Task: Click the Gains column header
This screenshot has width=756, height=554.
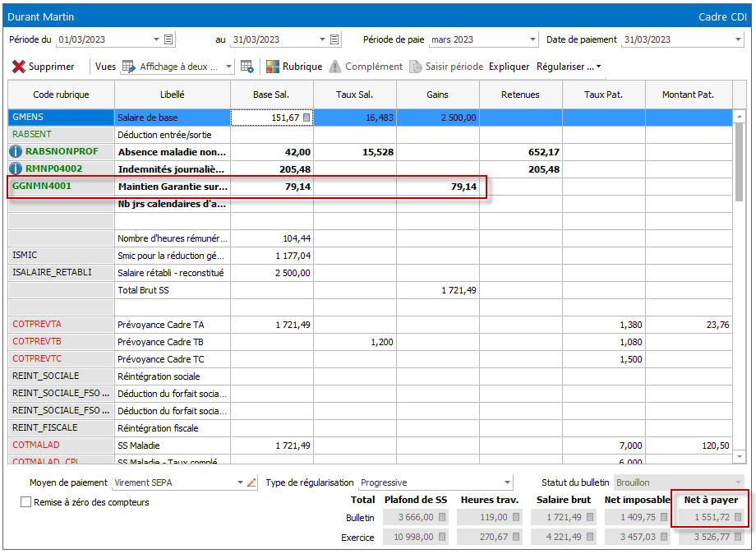Action: coord(437,95)
